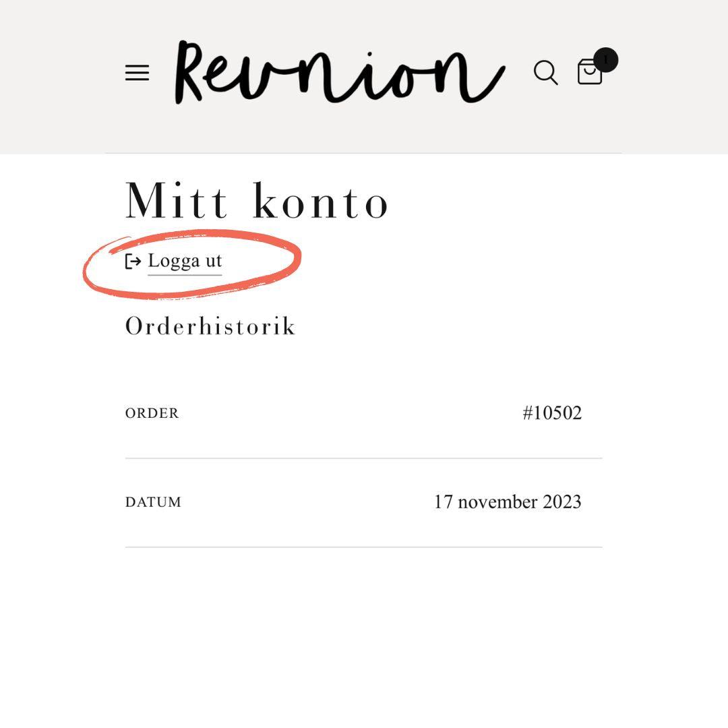Click the divider between ORDER and DATUM rows
The image size is (728, 728).
point(363,458)
